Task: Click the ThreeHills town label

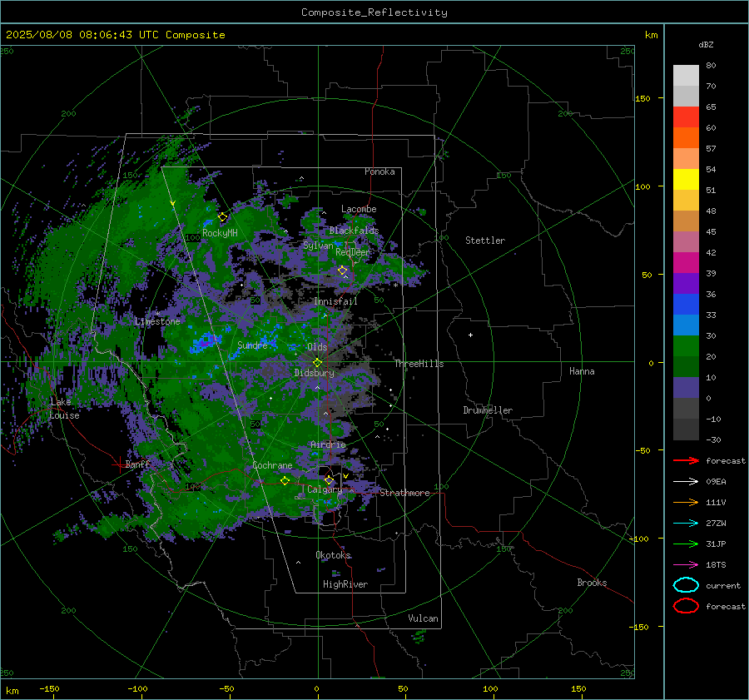Action: point(419,364)
